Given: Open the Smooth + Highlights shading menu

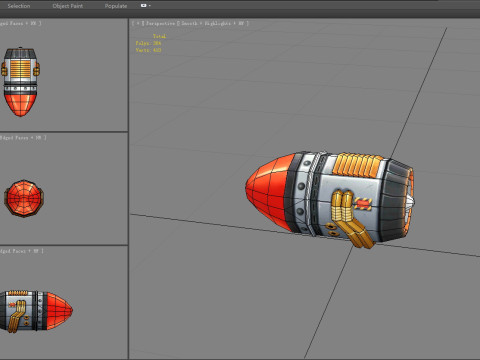Looking at the screenshot, I should point(213,23).
